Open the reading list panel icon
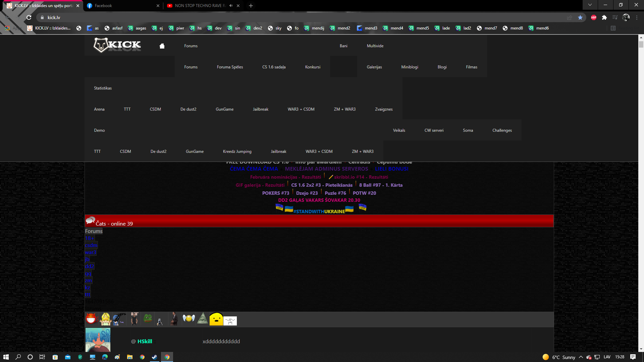The height and width of the screenshot is (362, 644). [x=613, y=28]
